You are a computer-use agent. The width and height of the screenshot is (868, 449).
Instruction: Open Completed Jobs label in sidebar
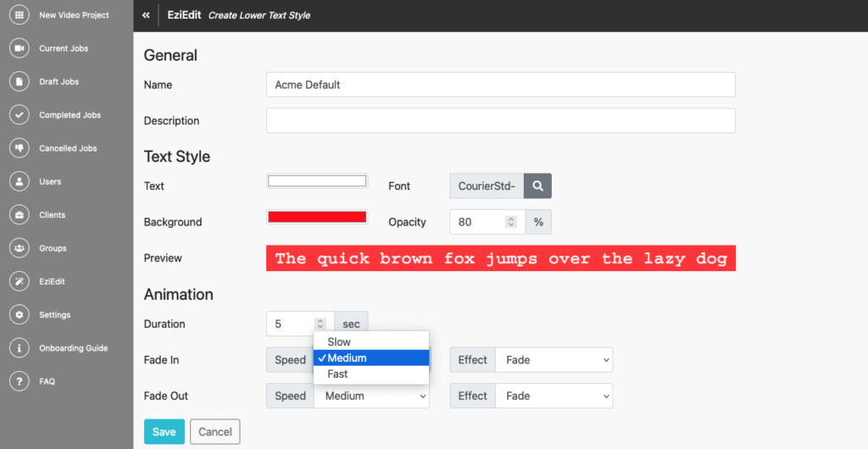(x=70, y=115)
